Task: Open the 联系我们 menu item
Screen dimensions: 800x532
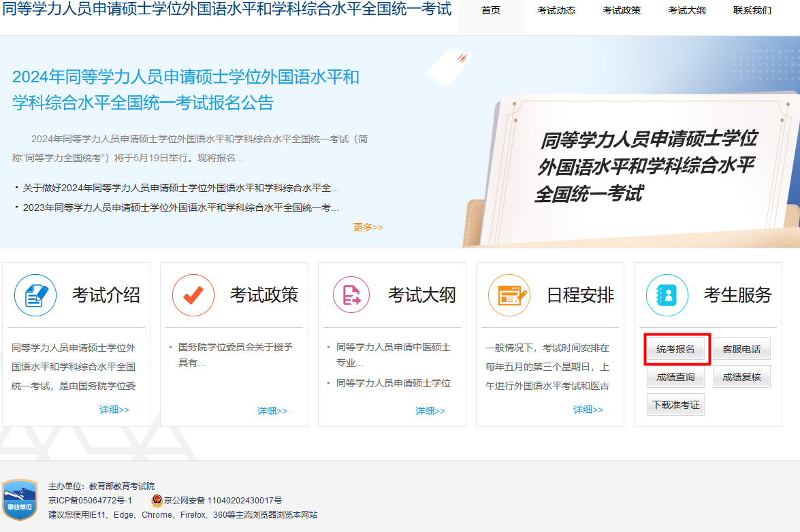Action: [x=752, y=10]
